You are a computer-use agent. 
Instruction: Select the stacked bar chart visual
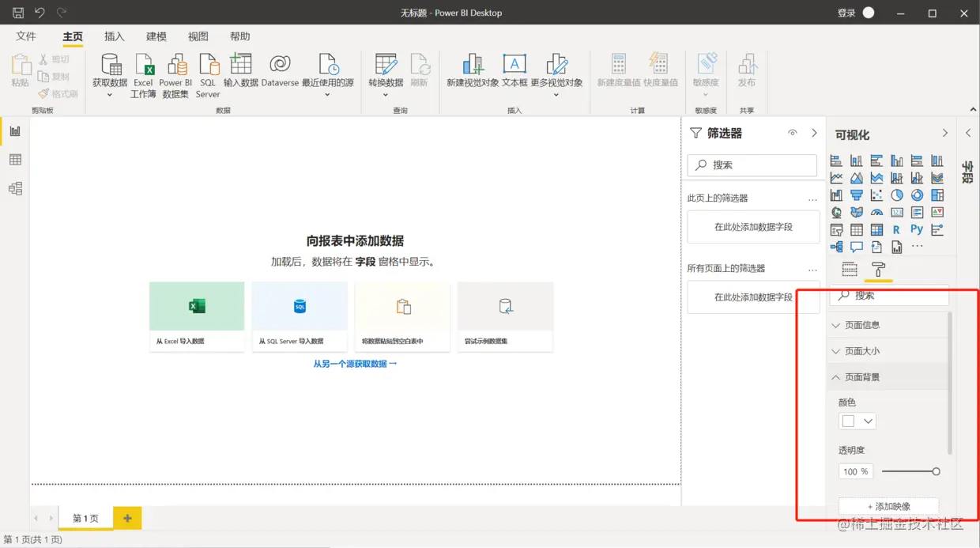(x=836, y=161)
